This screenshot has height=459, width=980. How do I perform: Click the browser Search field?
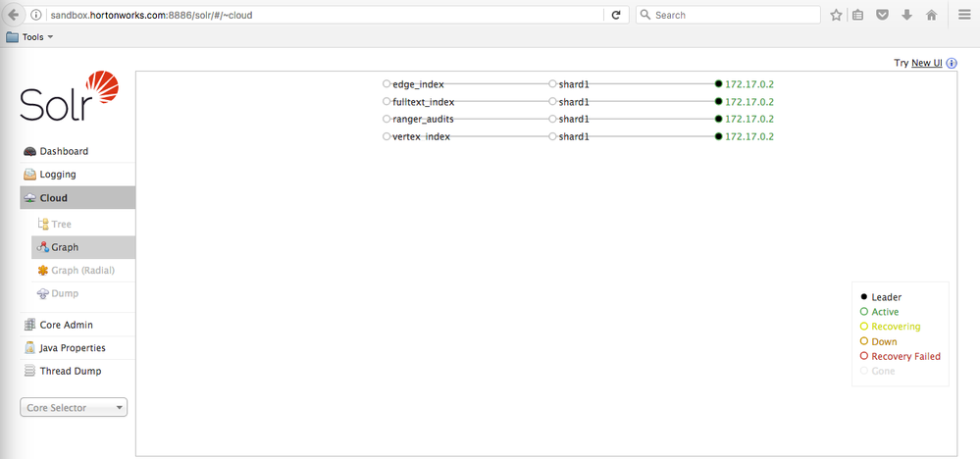728,15
